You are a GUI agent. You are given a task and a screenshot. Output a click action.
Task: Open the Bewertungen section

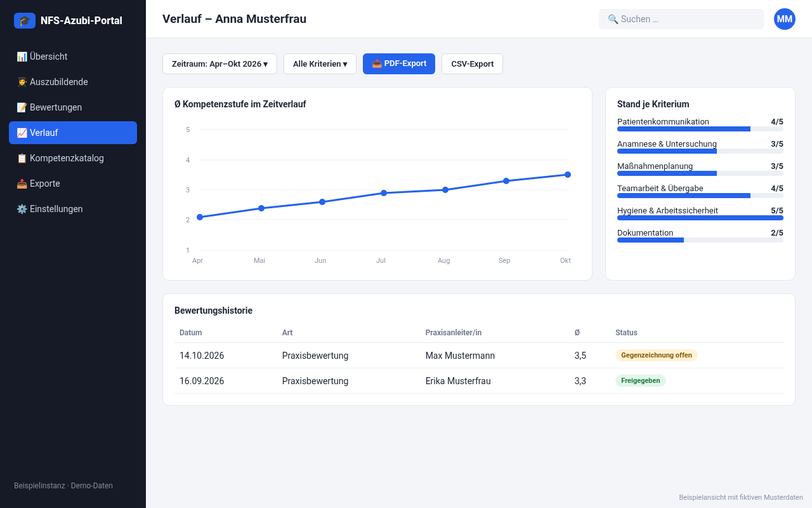tap(73, 107)
